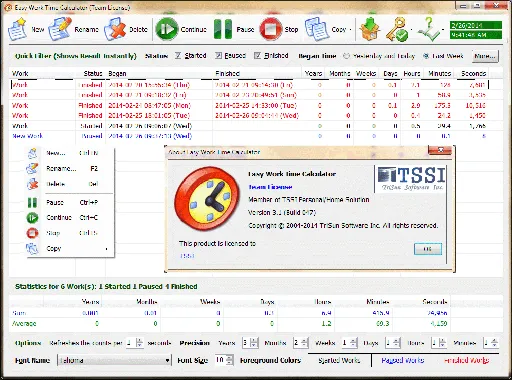Image resolution: width=512 pixels, height=380 pixels.
Task: Click the question mark help icon
Action: 428,29
